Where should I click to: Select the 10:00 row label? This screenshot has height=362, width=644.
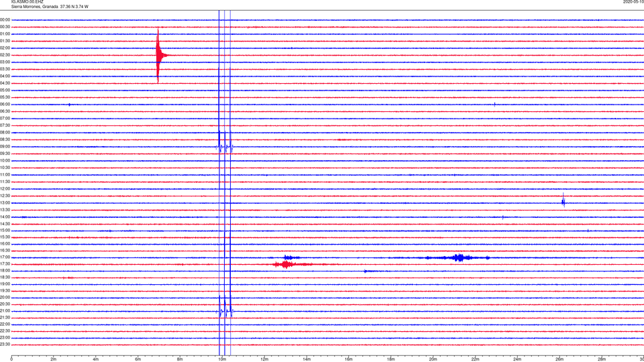click(x=5, y=160)
